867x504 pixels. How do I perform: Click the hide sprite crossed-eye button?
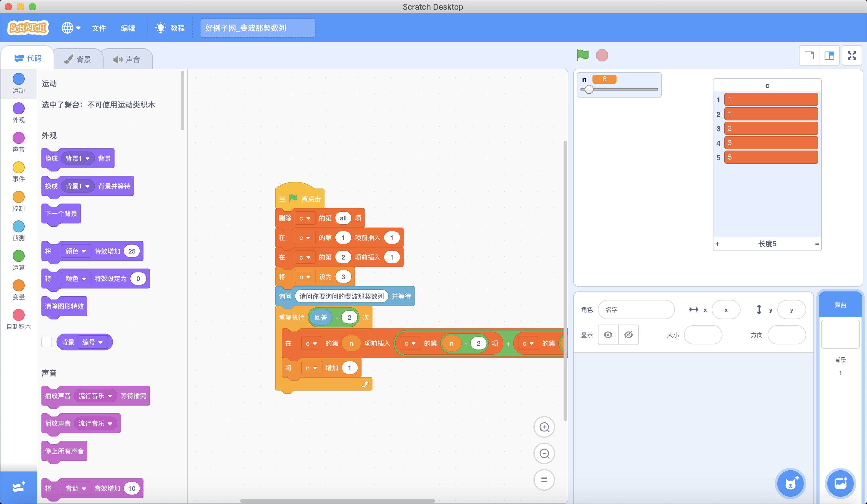pyautogui.click(x=628, y=335)
